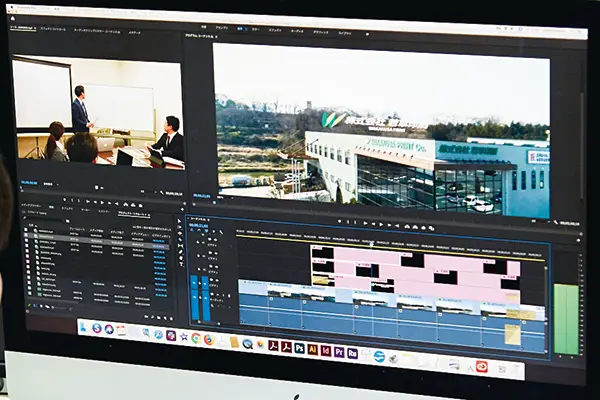Viewport: 600px width, 400px height.
Task: Toggle eye visibility on the third video track
Action: [217, 267]
